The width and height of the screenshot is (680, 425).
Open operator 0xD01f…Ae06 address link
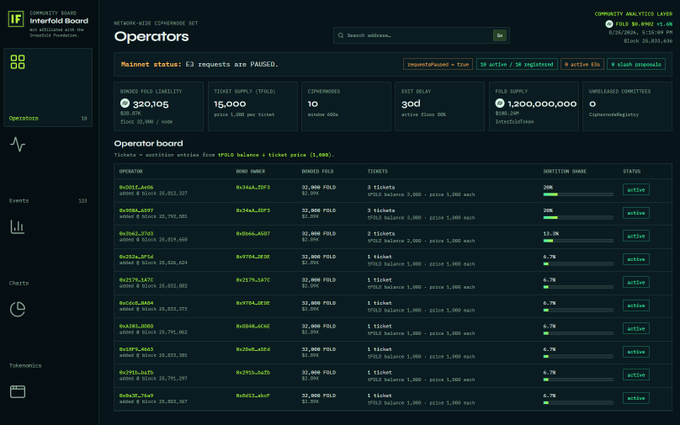(136, 187)
